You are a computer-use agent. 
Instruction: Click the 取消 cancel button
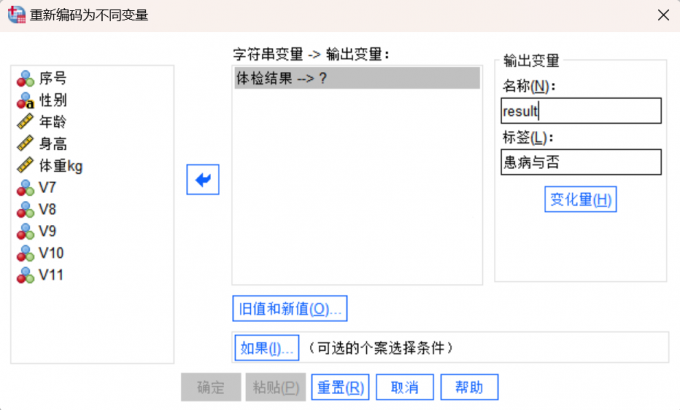pyautogui.click(x=405, y=387)
